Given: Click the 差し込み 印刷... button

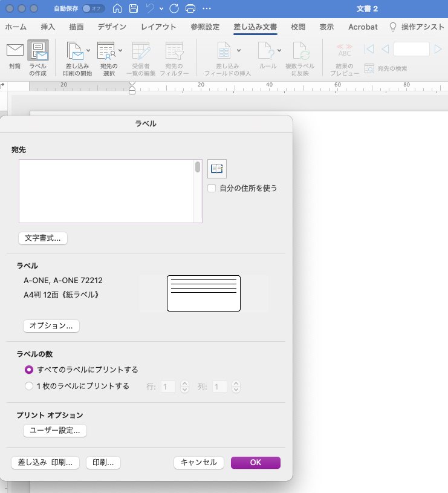Looking at the screenshot, I should pos(45,463).
